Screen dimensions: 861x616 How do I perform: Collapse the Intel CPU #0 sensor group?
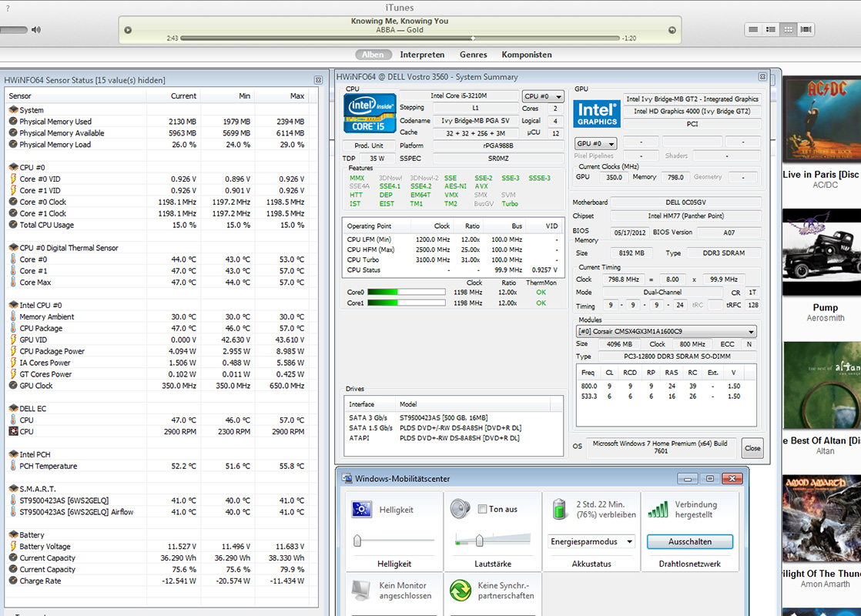14,305
